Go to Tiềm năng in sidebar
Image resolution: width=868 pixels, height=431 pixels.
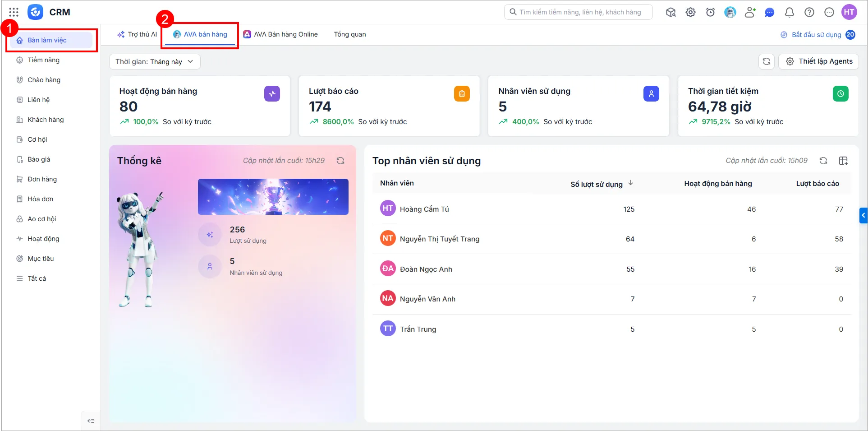coord(51,60)
